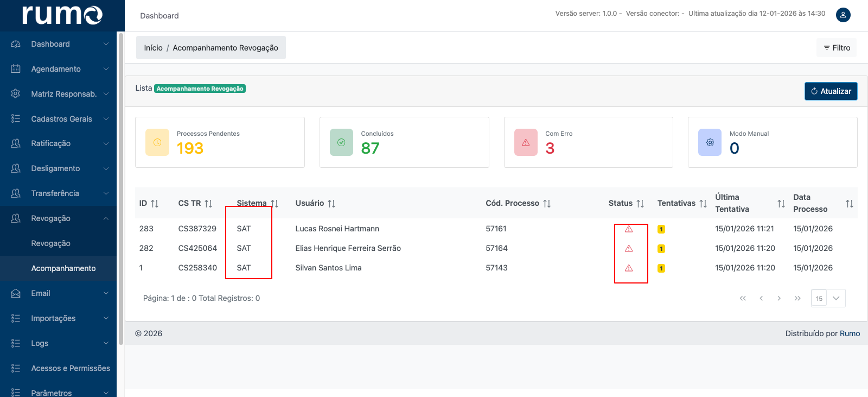This screenshot has height=397, width=868.
Task: Select Acessos e Permissões in sidebar
Action: (x=71, y=368)
